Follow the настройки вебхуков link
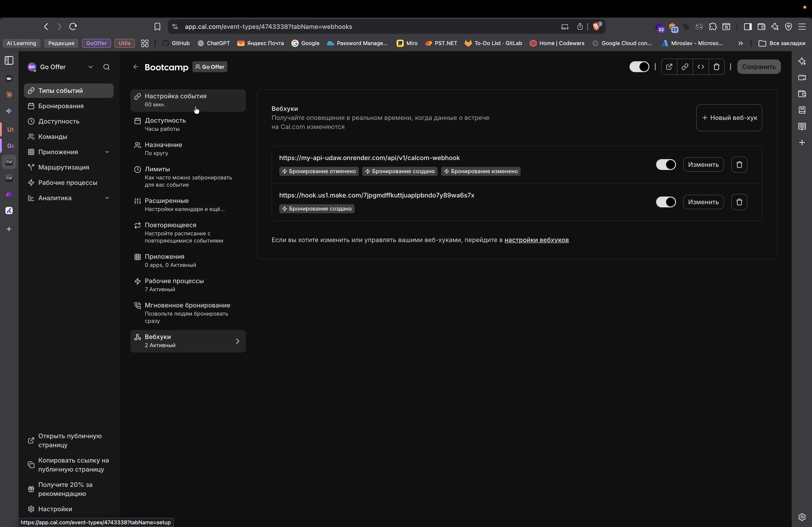 pyautogui.click(x=536, y=240)
